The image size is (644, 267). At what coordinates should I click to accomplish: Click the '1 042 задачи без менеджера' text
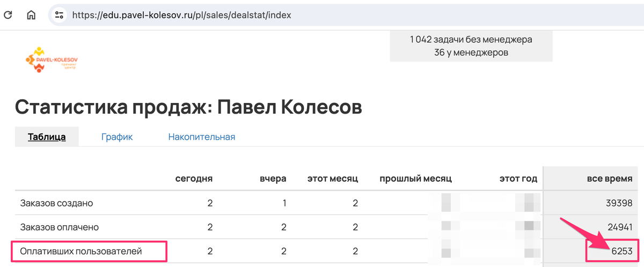471,39
